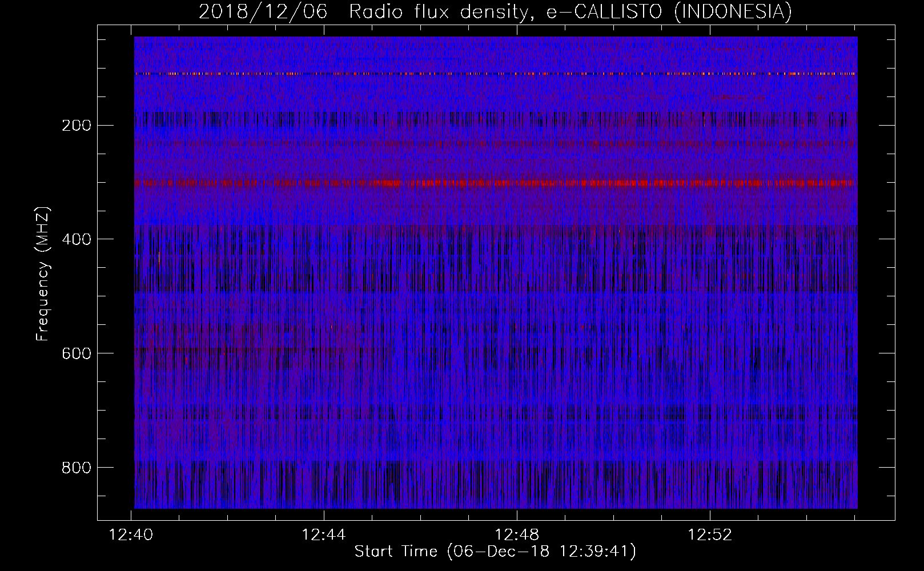Click the 400 frequency tick label
This screenshot has height=571, width=924.
tap(77, 240)
